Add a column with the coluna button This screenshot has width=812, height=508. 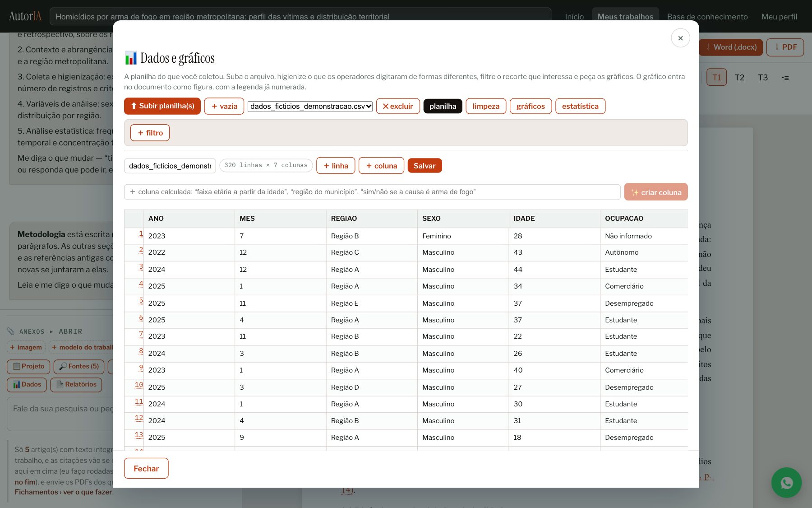tap(382, 166)
